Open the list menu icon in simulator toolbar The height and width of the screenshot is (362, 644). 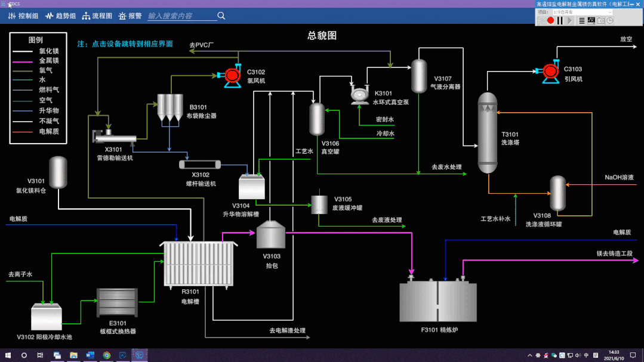tap(581, 20)
